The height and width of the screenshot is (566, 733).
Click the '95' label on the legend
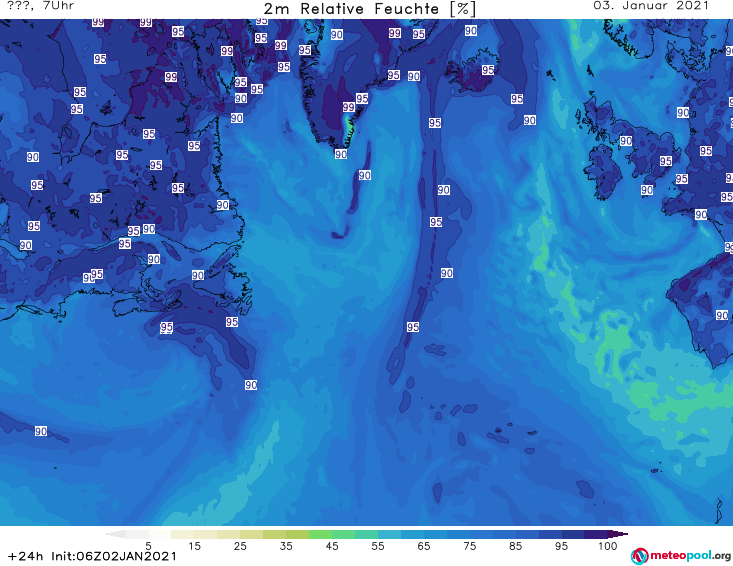pyautogui.click(x=561, y=546)
